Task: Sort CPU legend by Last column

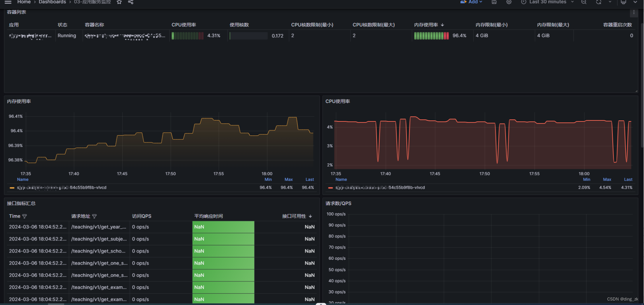Action: pyautogui.click(x=628, y=179)
